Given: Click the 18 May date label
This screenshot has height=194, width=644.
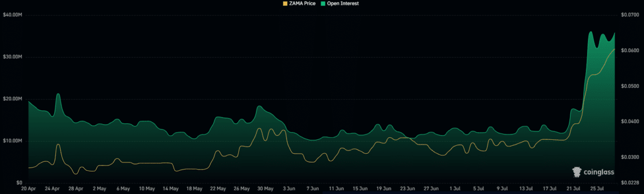Looking at the screenshot, I should point(194,189).
